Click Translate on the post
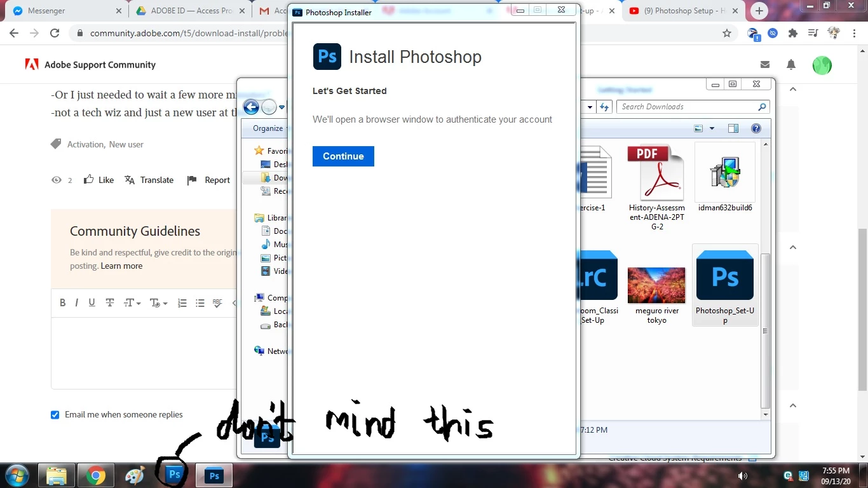This screenshot has height=488, width=868. [x=149, y=180]
